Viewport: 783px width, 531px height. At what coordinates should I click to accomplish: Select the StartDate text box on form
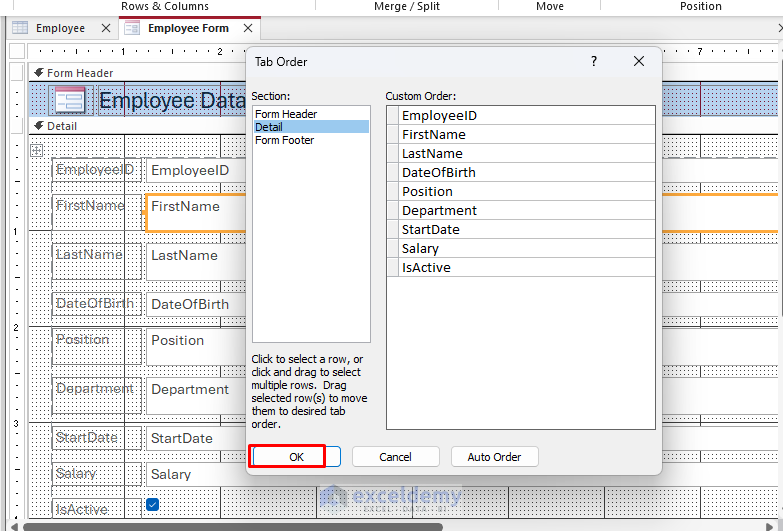coord(196,438)
